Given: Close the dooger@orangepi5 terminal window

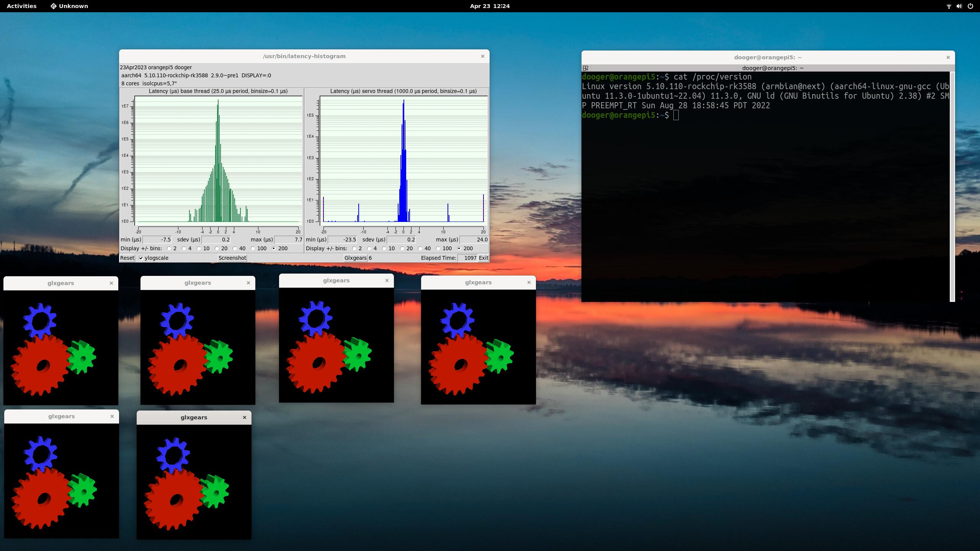Looking at the screenshot, I should point(948,57).
